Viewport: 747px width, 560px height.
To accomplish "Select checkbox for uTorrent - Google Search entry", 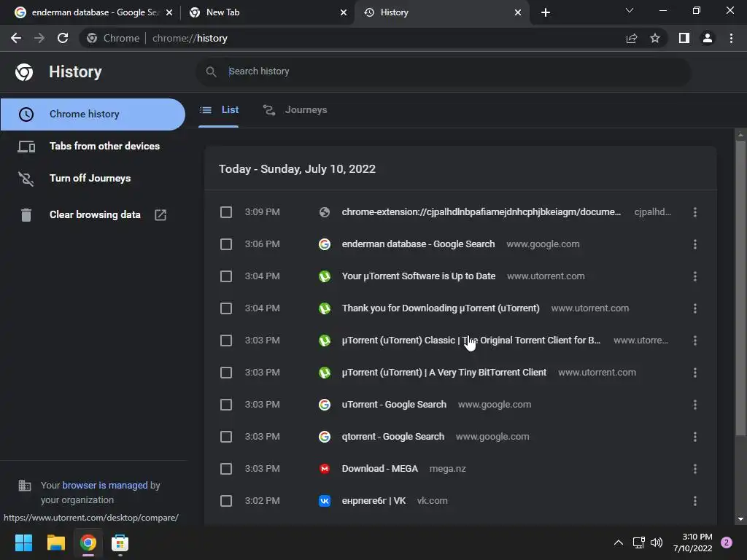I will coord(226,405).
